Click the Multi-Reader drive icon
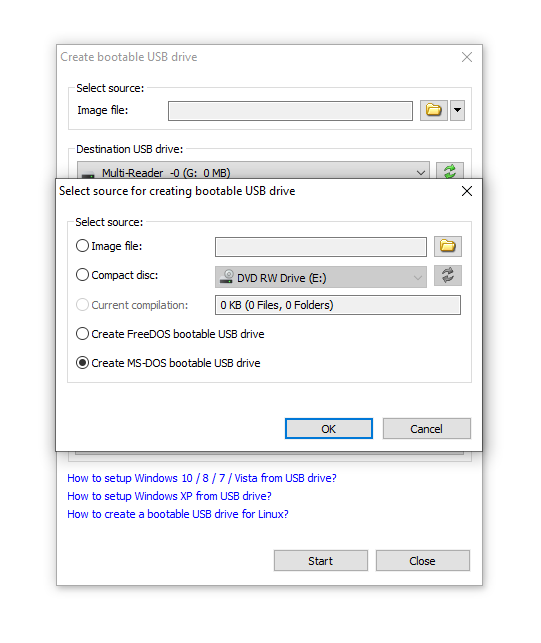Viewport: 541px width, 643px height. click(88, 175)
